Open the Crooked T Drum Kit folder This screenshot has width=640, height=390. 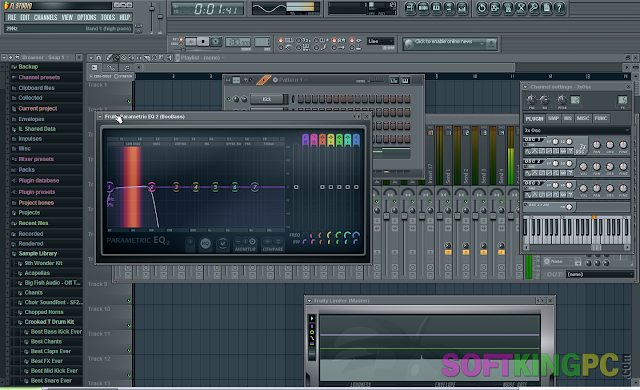pos(49,322)
